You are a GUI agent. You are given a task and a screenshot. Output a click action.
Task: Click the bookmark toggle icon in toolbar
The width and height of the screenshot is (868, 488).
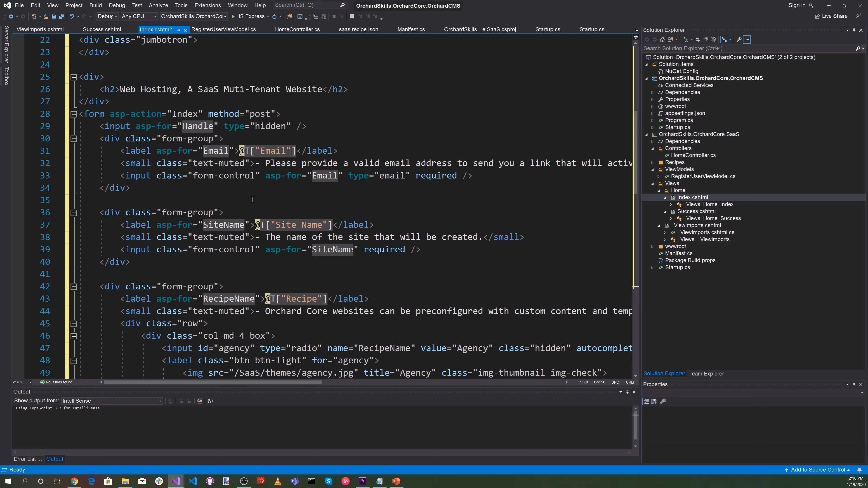352,16
